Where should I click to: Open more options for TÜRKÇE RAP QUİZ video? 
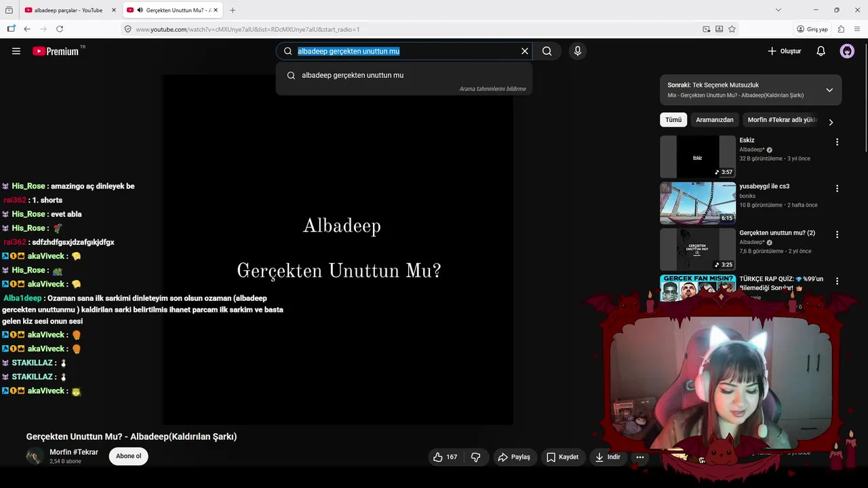click(x=837, y=281)
